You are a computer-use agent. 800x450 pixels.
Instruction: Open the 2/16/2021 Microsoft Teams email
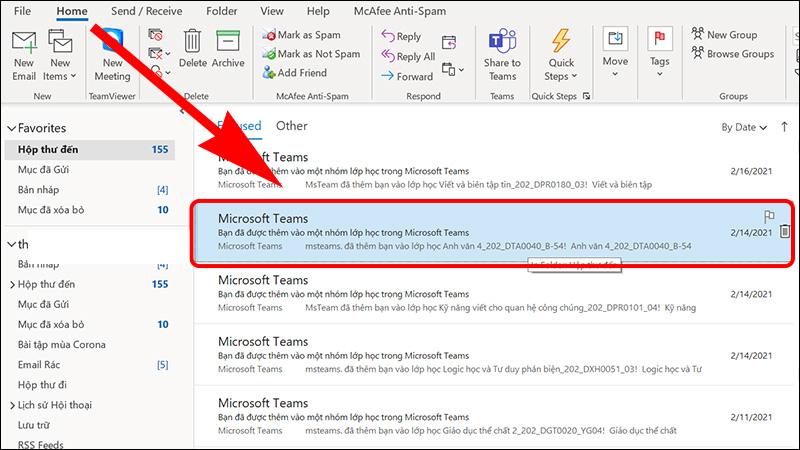(x=493, y=170)
